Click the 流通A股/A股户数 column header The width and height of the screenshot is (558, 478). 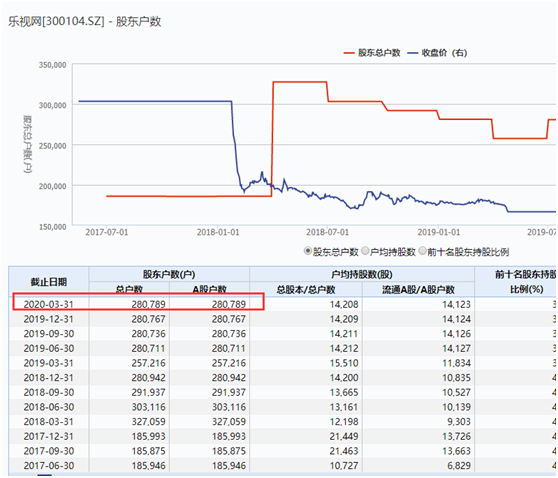[418, 289]
